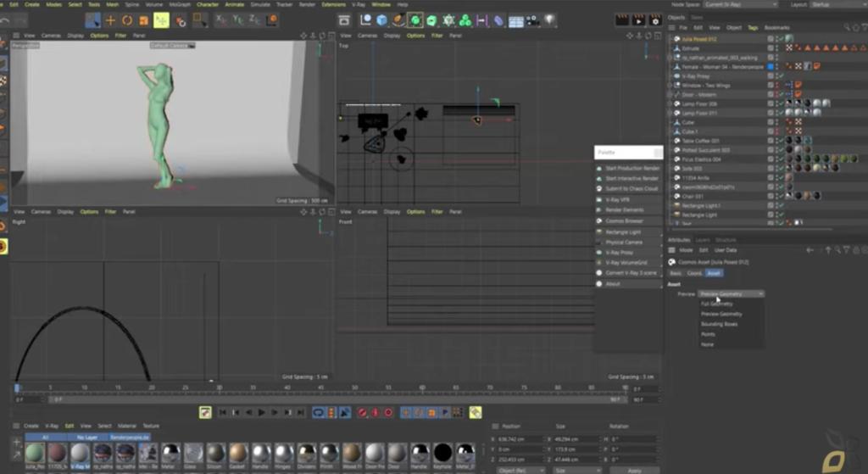Open the Preview Geometry dropdown
Screen dimensions: 868x474
point(731,293)
